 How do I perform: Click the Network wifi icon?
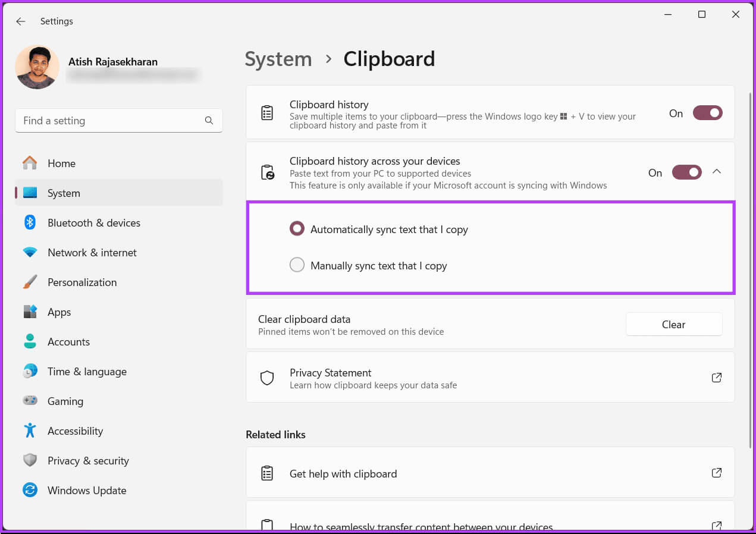(30, 252)
